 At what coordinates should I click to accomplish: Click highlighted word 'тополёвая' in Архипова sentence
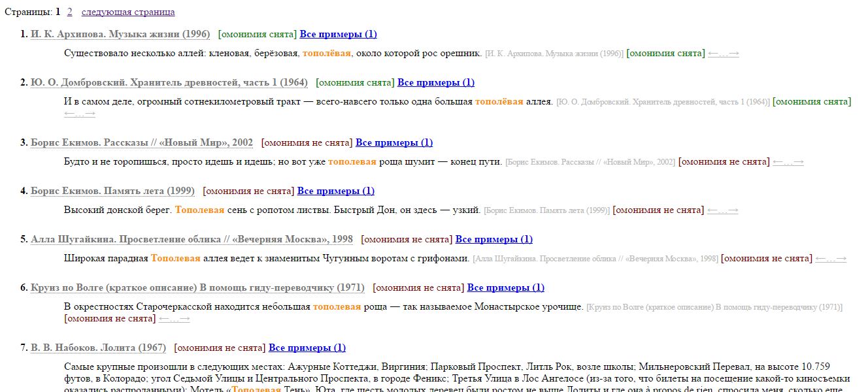click(327, 54)
